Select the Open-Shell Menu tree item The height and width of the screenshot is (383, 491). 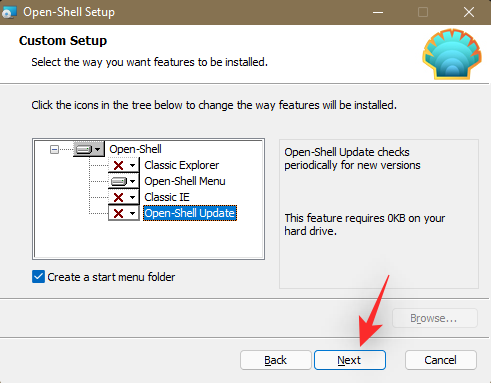pyautogui.click(x=185, y=181)
